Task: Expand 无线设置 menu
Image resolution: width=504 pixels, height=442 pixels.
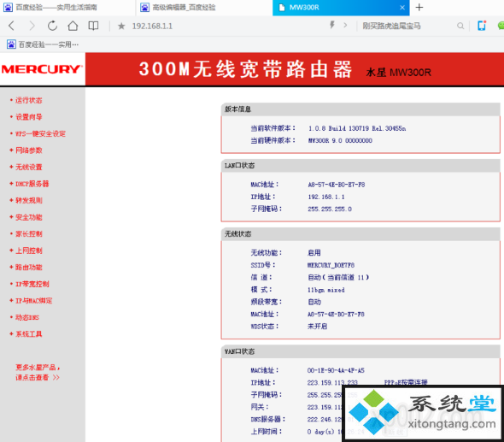Action: [x=28, y=167]
